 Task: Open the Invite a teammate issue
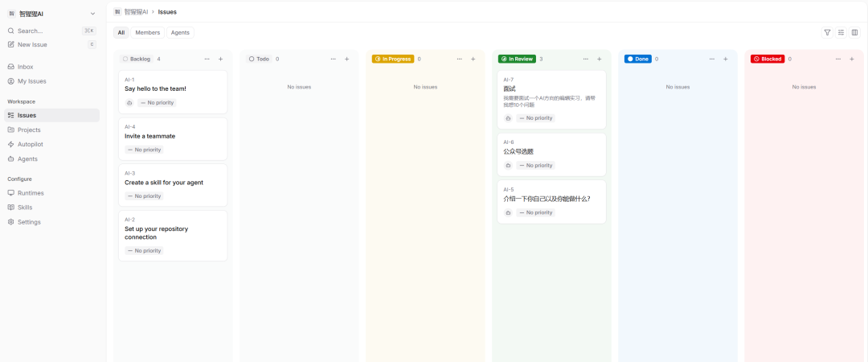click(x=149, y=136)
